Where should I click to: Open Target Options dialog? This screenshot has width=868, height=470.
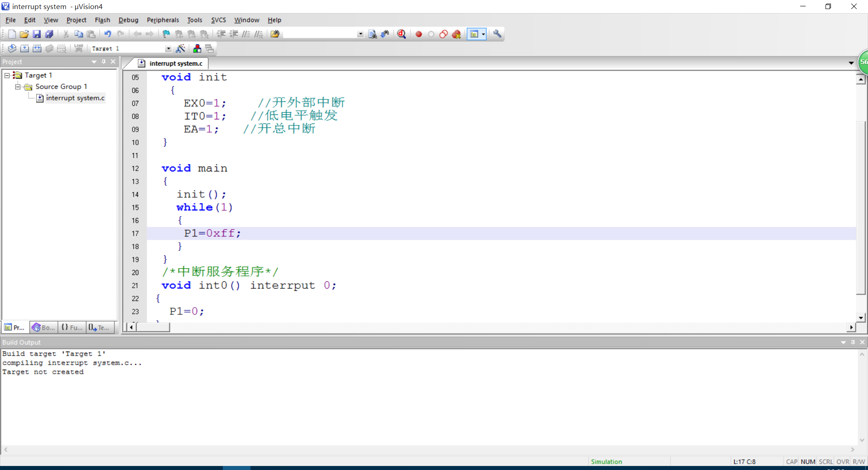pyautogui.click(x=180, y=48)
